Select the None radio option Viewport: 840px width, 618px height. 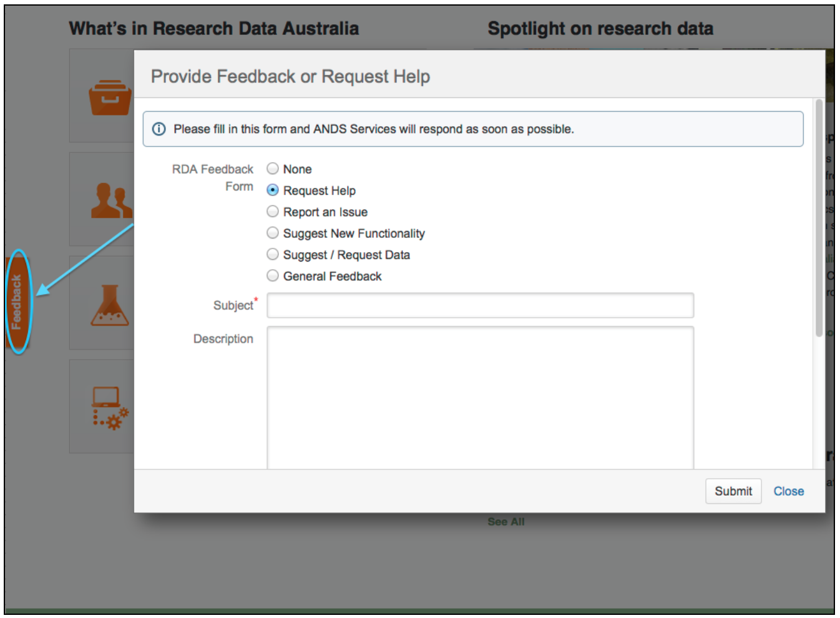(273, 169)
